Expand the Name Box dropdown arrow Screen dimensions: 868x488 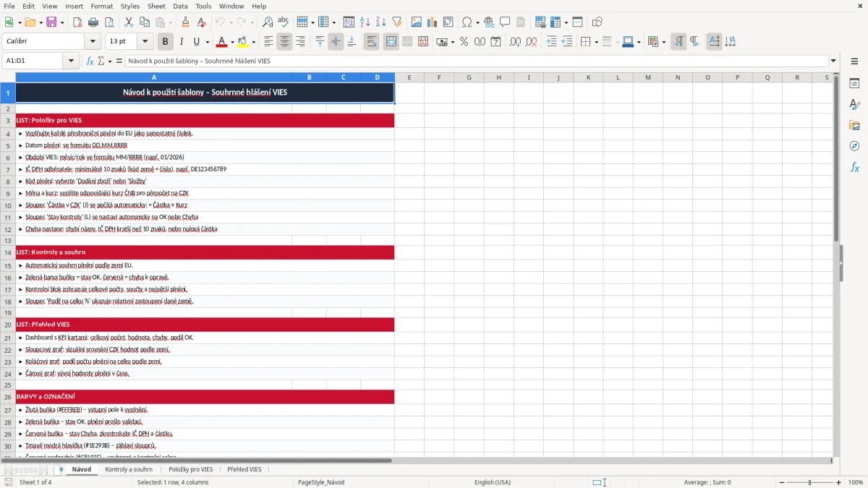(x=72, y=61)
